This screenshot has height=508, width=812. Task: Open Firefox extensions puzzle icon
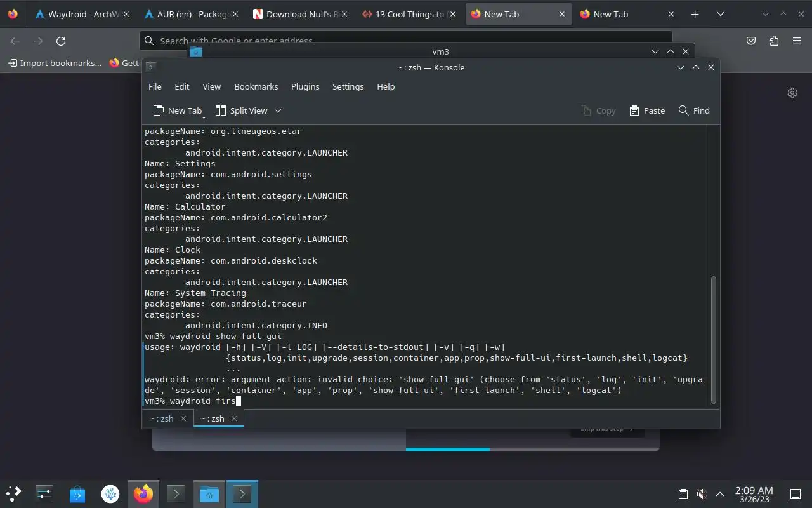pos(774,41)
